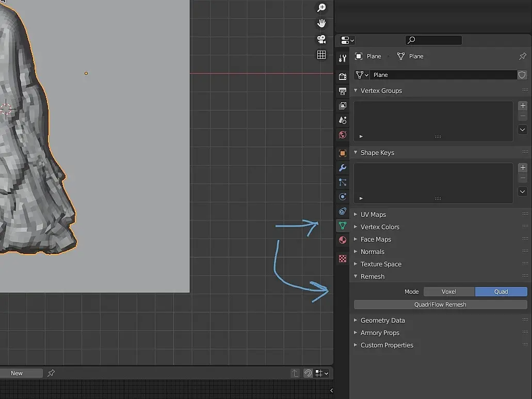Viewport: 532px width, 399px height.
Task: Toggle the fake user shield icon
Action: [x=522, y=75]
